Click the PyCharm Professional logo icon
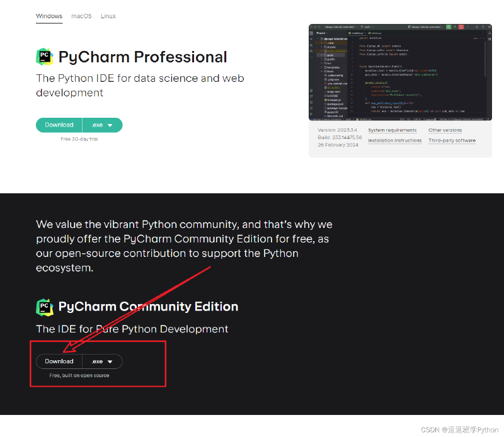Screen dimensions: 504x437 coord(45,57)
